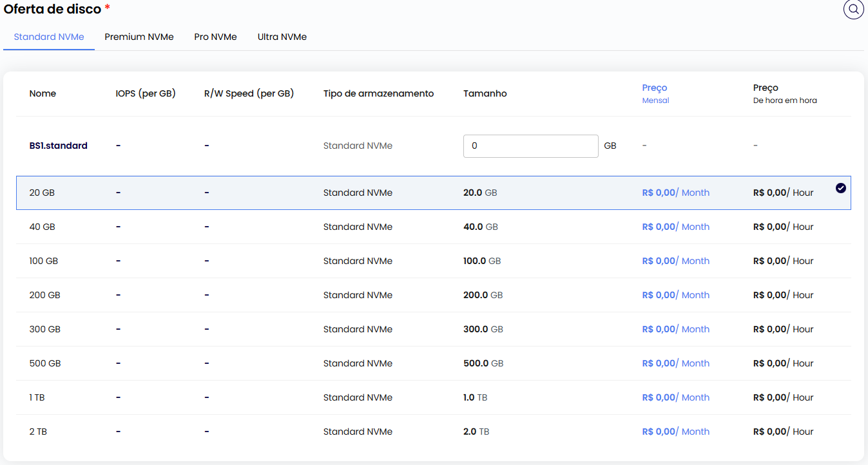868x465 pixels.
Task: Select the 200 GB disk row
Action: tap(434, 295)
